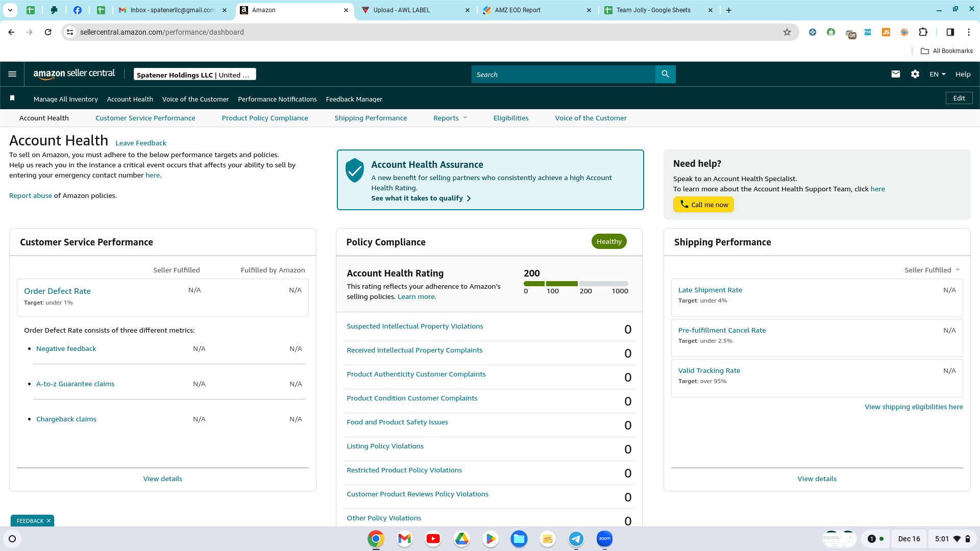Click the Healthy status badge
The image size is (980, 551).
point(609,241)
